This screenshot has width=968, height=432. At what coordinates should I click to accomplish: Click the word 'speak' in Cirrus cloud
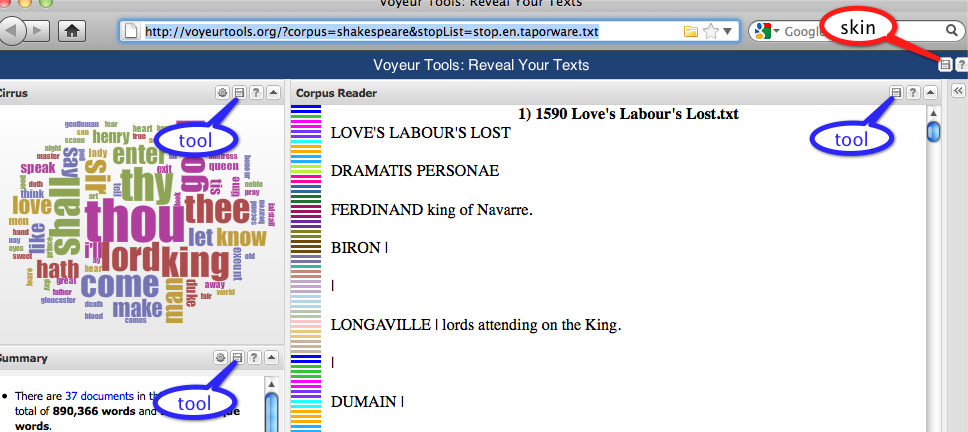(x=38, y=168)
